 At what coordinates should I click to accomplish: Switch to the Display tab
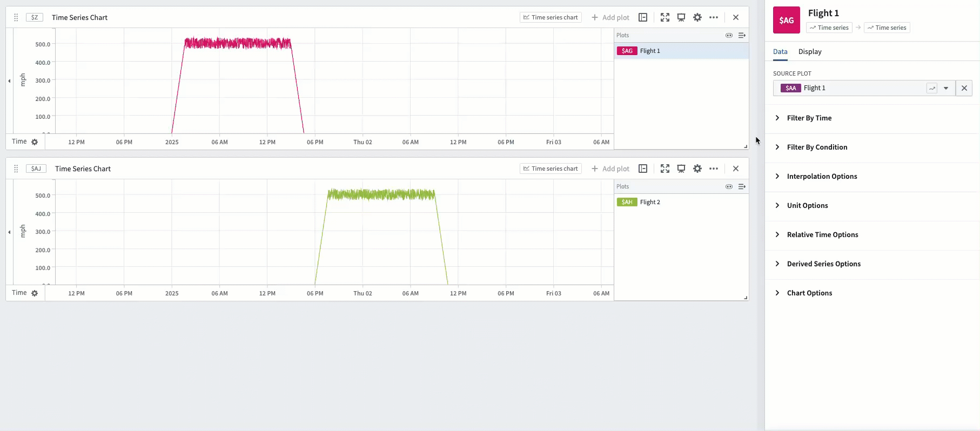click(x=810, y=51)
